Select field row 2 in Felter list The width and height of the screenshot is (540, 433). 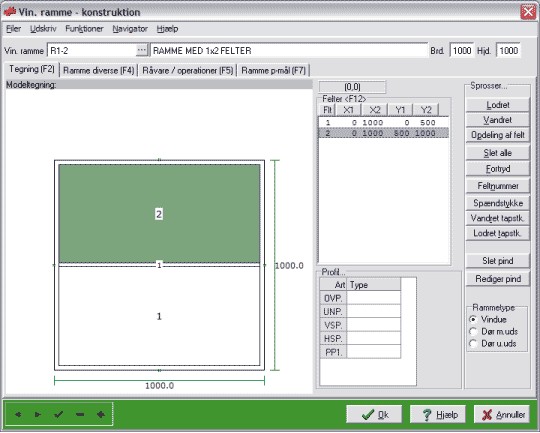point(384,133)
